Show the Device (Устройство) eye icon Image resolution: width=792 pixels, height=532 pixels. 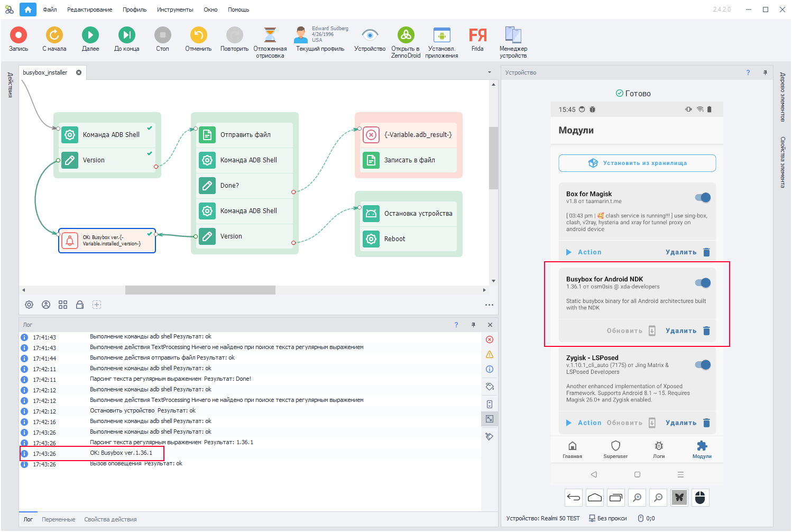tap(370, 35)
